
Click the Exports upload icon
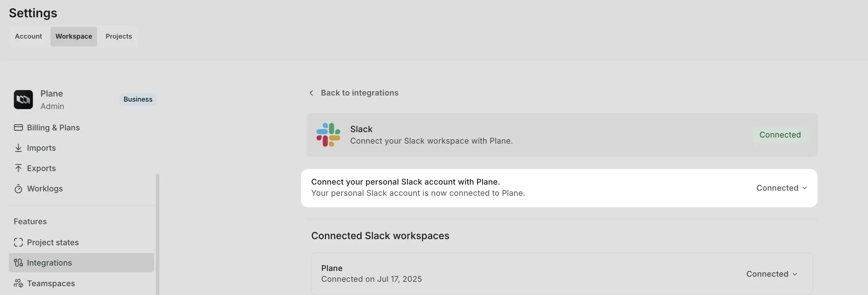coord(19,168)
